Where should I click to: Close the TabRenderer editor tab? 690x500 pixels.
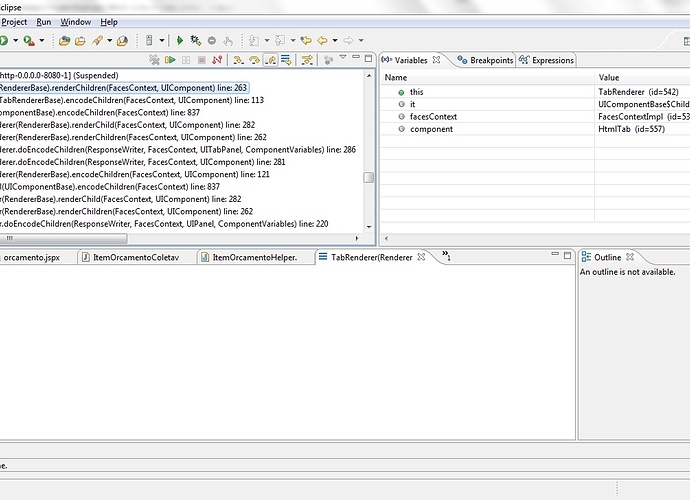pyautogui.click(x=421, y=257)
